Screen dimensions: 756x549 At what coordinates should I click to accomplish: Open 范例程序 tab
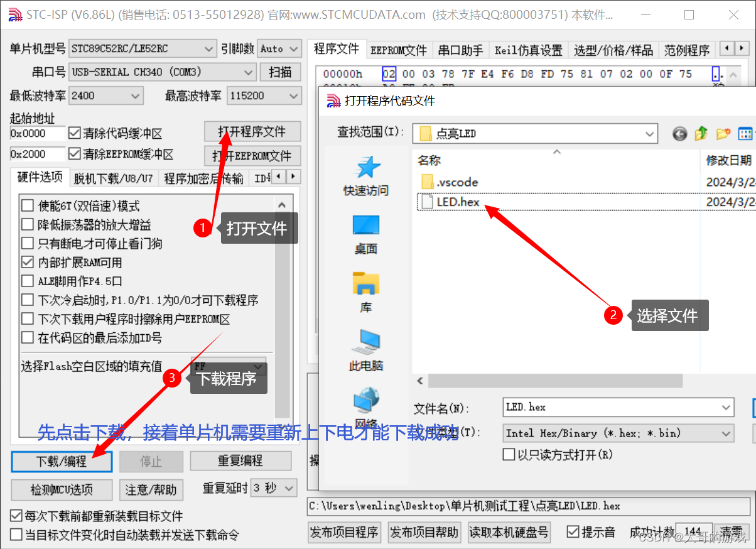pos(687,50)
